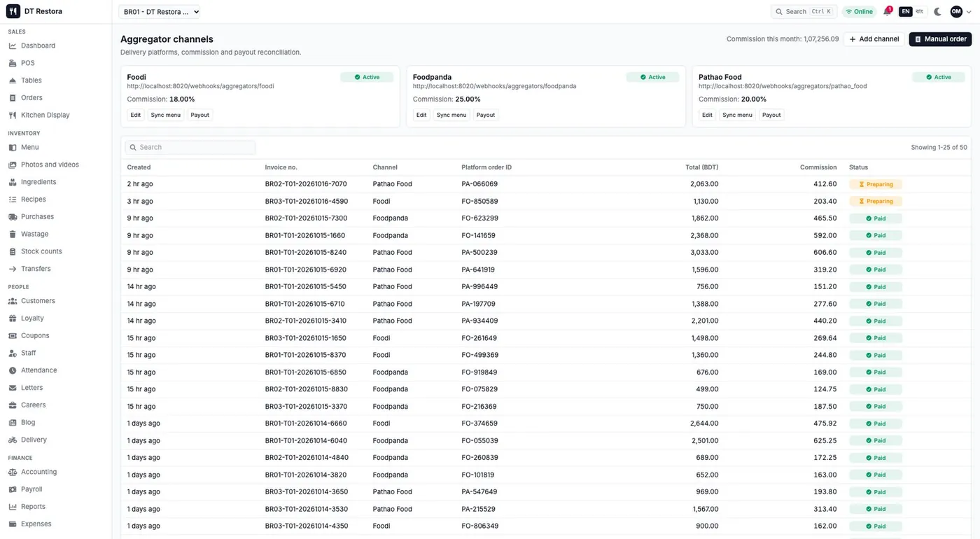Click invoice BR01-T01-20261015-1660

305,235
